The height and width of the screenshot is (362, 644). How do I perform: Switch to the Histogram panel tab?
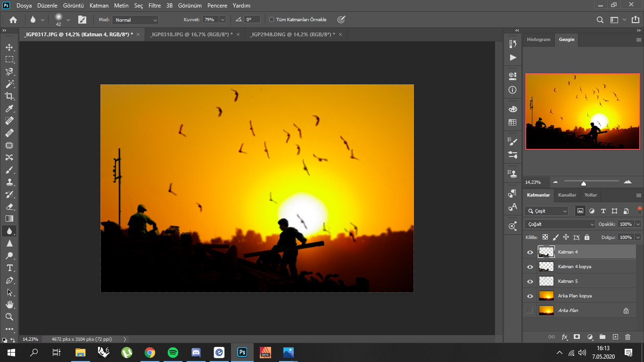click(x=538, y=40)
